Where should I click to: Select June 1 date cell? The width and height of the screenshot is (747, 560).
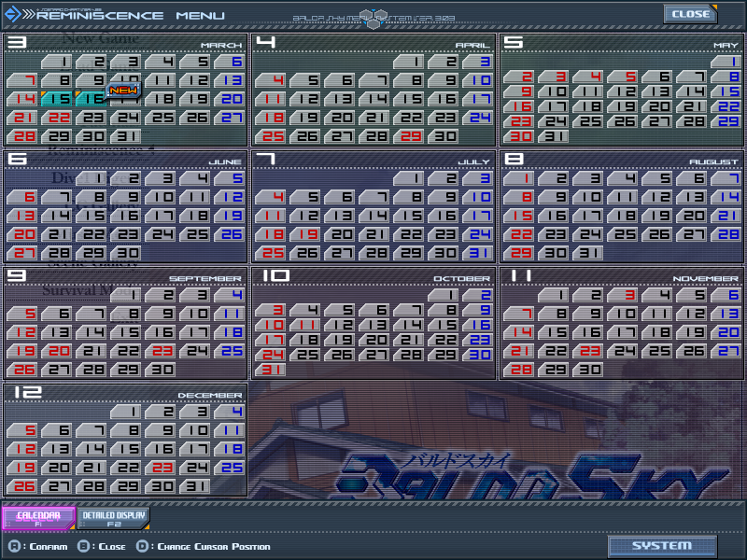coord(92,178)
